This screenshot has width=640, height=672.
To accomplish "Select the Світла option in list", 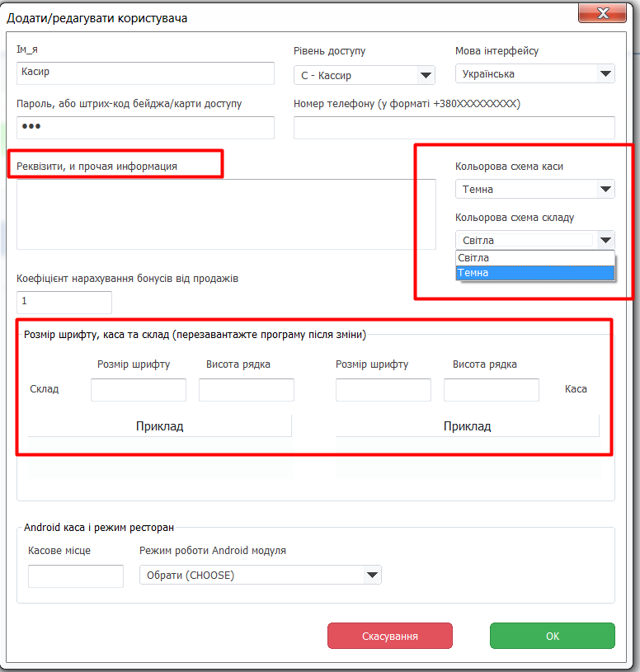I will click(535, 258).
